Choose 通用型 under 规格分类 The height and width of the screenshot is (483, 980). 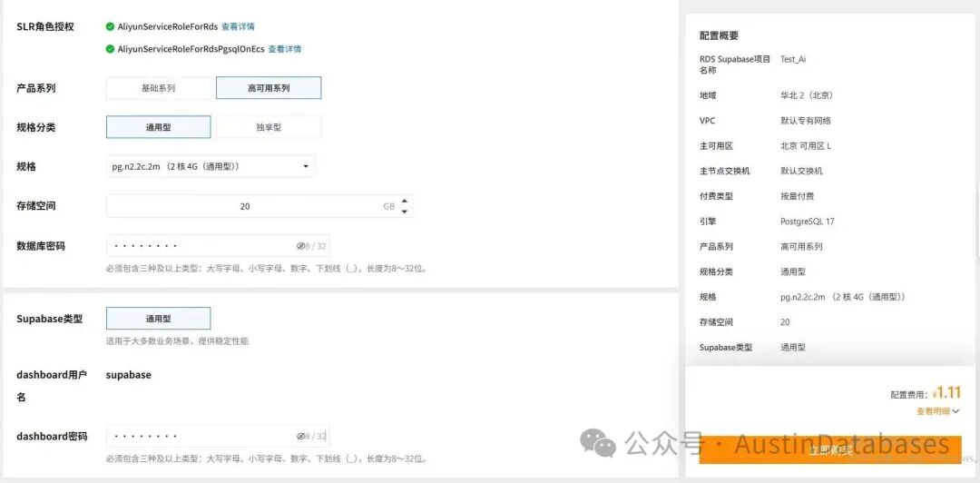pos(158,127)
